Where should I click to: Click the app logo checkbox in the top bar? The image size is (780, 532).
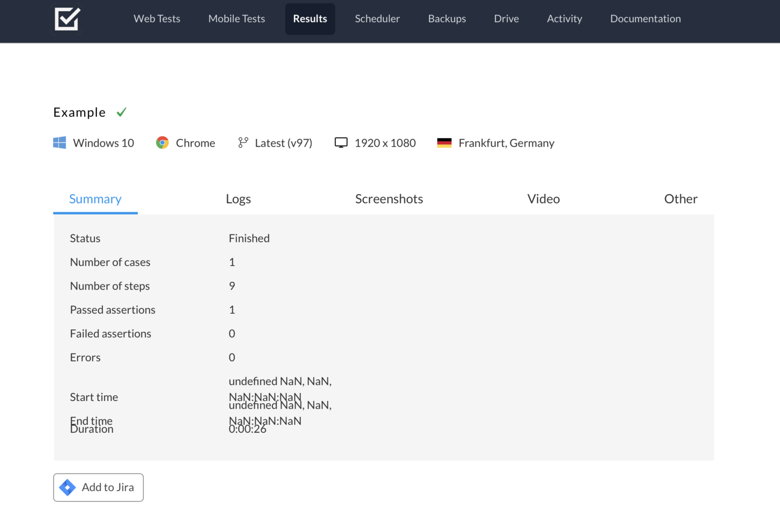coord(67,18)
